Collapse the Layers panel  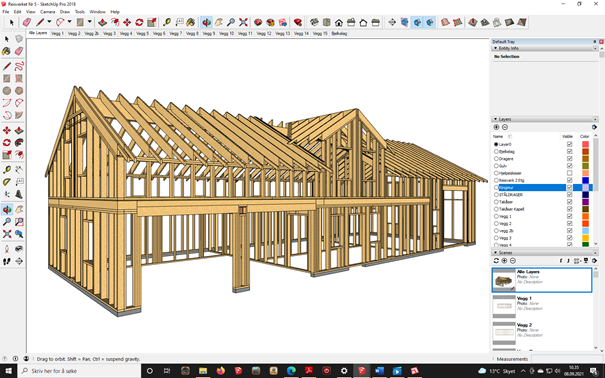(x=495, y=119)
